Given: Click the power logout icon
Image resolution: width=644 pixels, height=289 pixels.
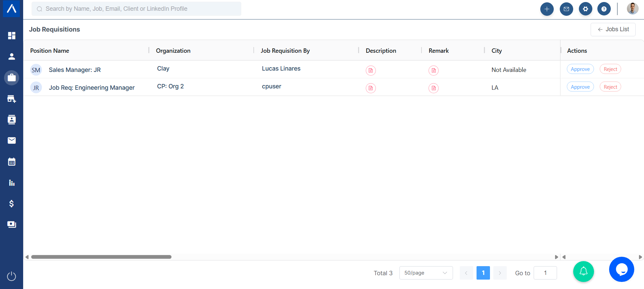Looking at the screenshot, I should (12, 276).
